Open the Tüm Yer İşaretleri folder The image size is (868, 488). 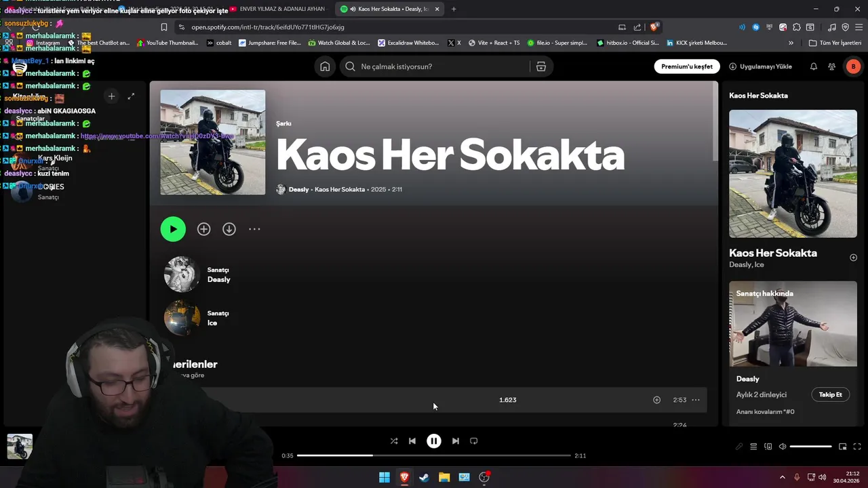point(834,43)
